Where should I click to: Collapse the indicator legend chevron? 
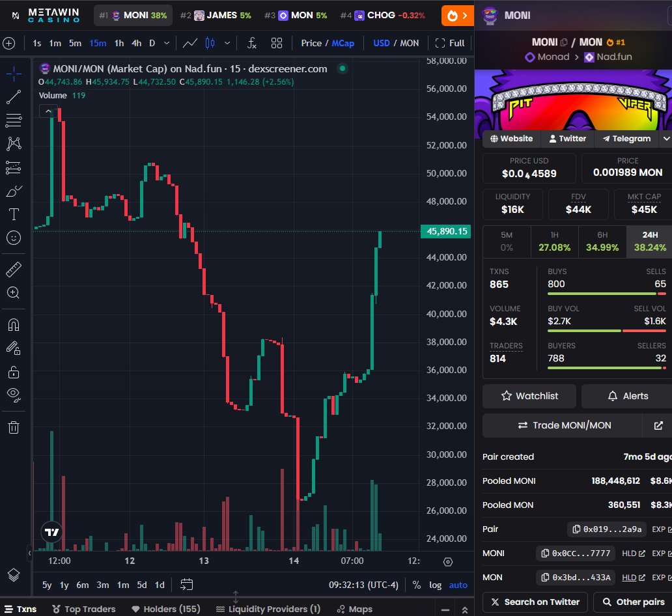point(48,111)
